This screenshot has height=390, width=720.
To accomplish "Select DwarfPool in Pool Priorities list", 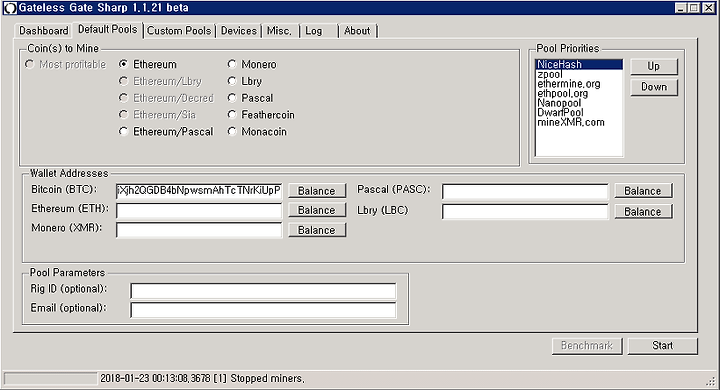I will [x=579, y=113].
